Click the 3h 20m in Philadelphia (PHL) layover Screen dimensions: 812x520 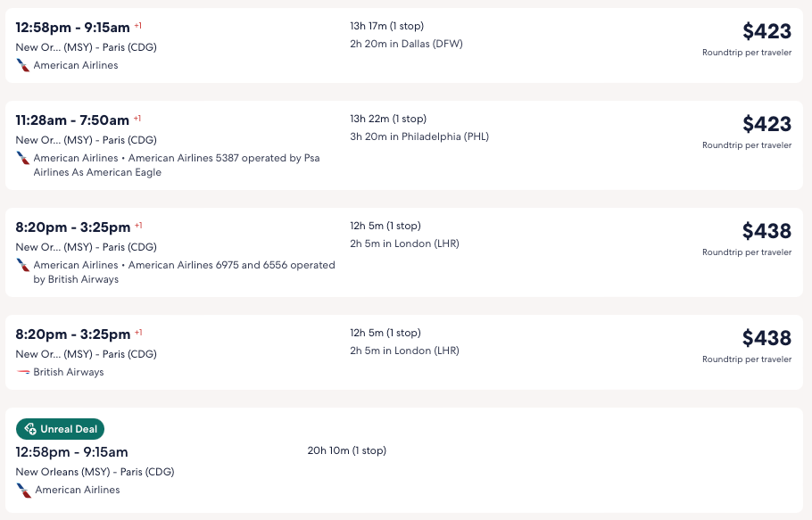tap(419, 136)
